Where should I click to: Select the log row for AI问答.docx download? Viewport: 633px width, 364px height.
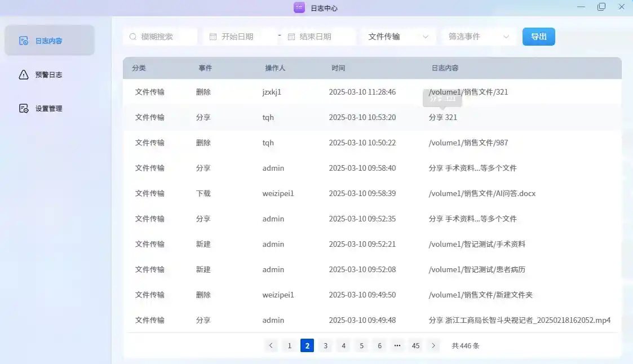click(372, 193)
